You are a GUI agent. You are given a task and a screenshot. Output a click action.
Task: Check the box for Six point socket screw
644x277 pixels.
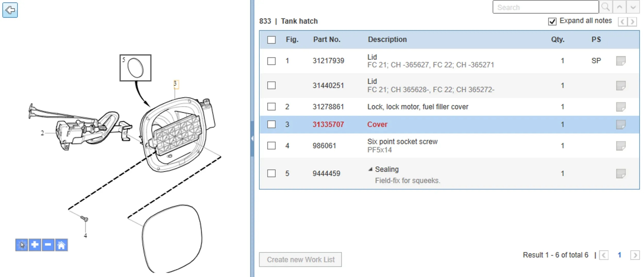pyautogui.click(x=271, y=146)
